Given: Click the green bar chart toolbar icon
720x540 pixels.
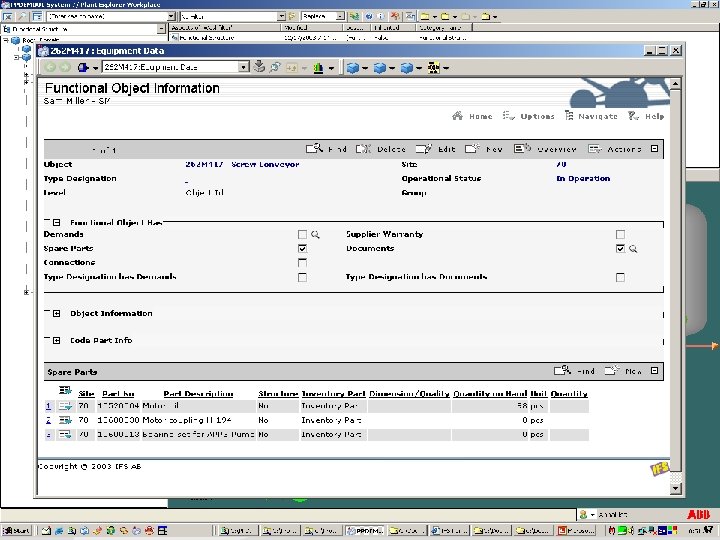Looking at the screenshot, I should click(x=318, y=68).
